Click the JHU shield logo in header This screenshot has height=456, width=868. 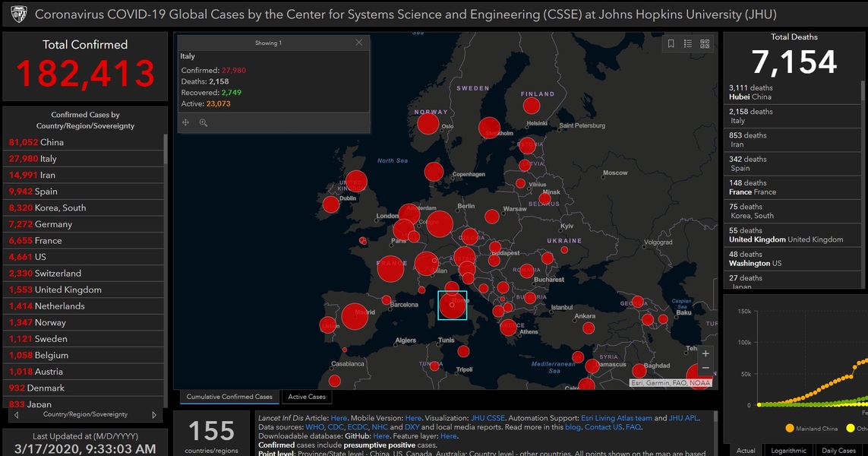pyautogui.click(x=17, y=14)
